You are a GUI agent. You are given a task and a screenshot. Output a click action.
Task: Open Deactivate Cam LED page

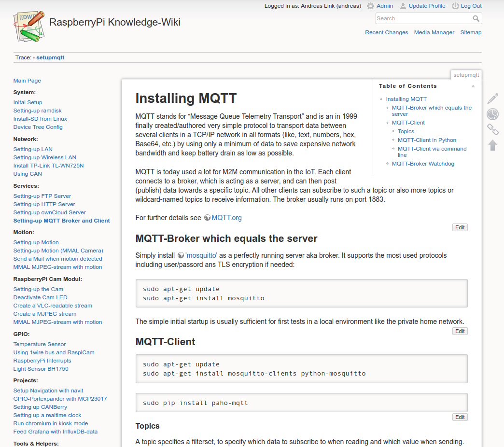tap(40, 297)
